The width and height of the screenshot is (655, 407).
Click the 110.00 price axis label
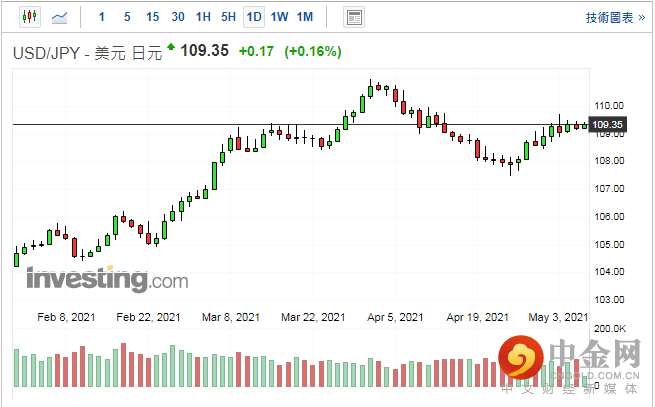609,106
